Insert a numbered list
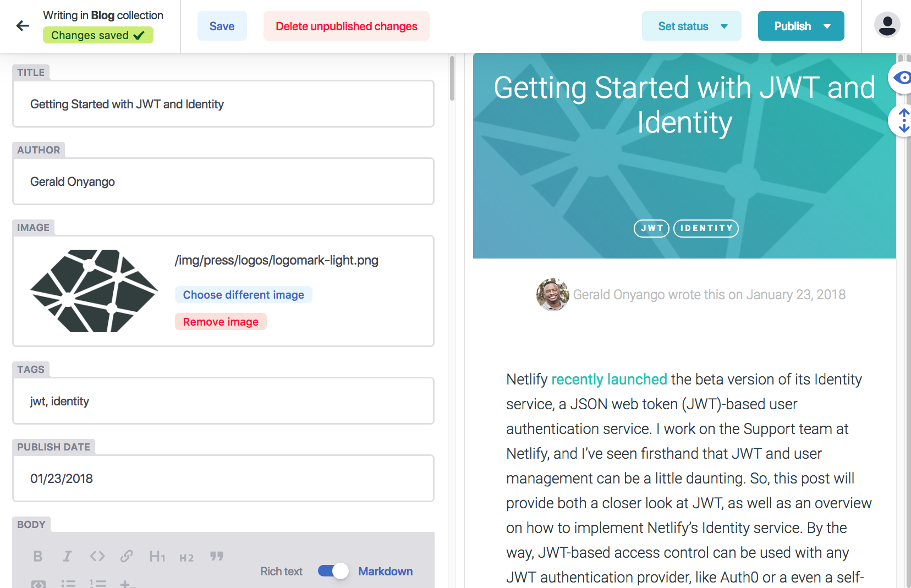Screen dimensions: 911x588 click(x=98, y=584)
